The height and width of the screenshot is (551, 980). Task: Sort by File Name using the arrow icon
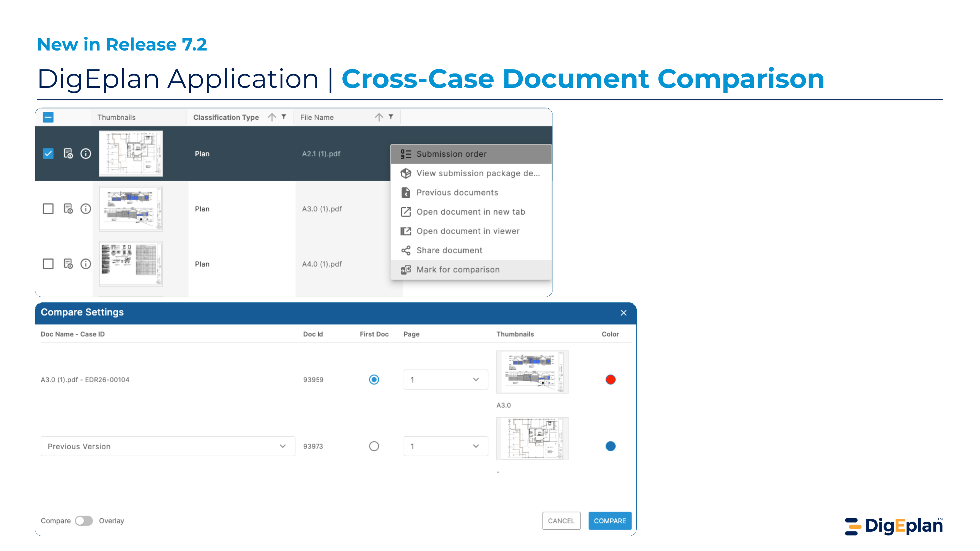[x=379, y=117]
